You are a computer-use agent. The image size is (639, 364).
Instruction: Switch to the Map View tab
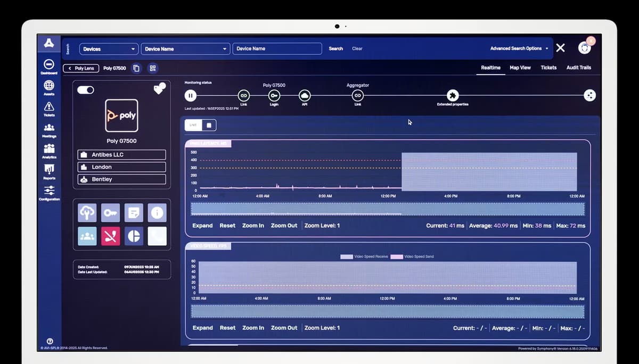pyautogui.click(x=520, y=68)
